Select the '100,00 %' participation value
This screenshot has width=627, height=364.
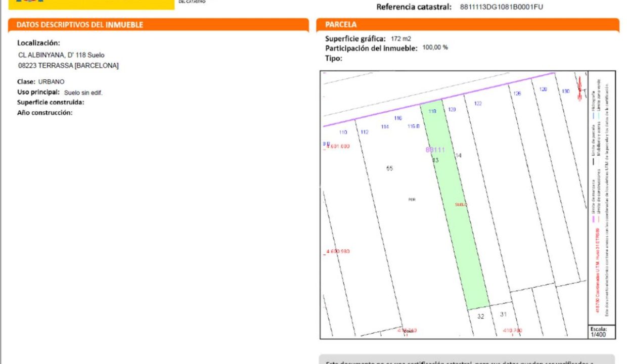point(435,48)
